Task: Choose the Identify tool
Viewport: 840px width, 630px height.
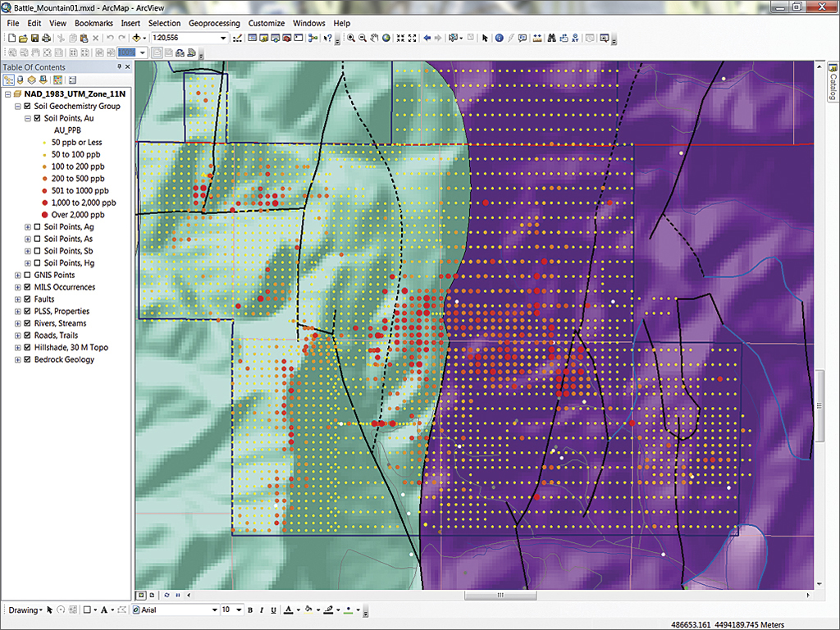Action: pos(499,38)
